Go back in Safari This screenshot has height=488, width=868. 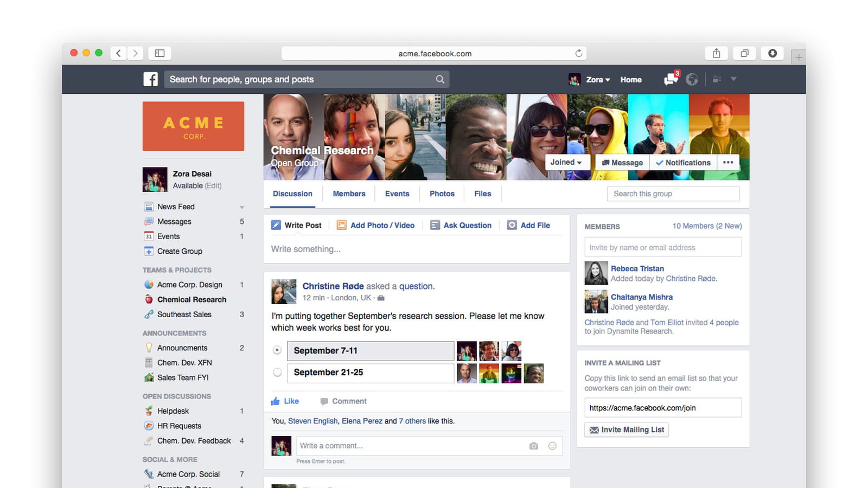[118, 53]
